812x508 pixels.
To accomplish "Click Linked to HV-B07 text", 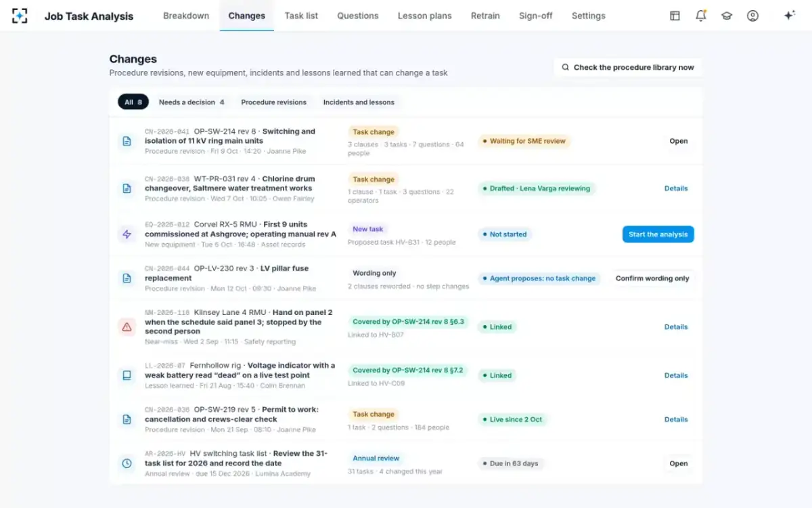I will pos(377,335).
